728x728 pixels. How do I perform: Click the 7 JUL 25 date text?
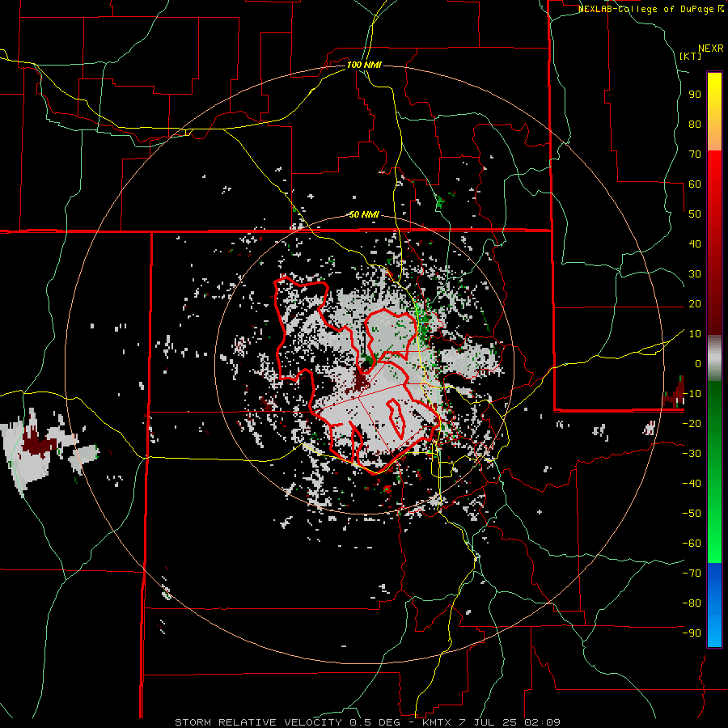(x=489, y=722)
